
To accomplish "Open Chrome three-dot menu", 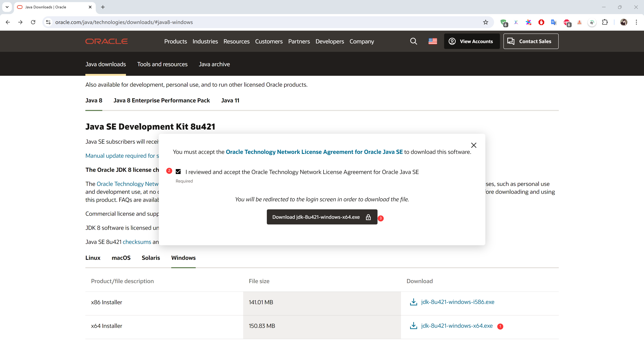I will click(636, 22).
